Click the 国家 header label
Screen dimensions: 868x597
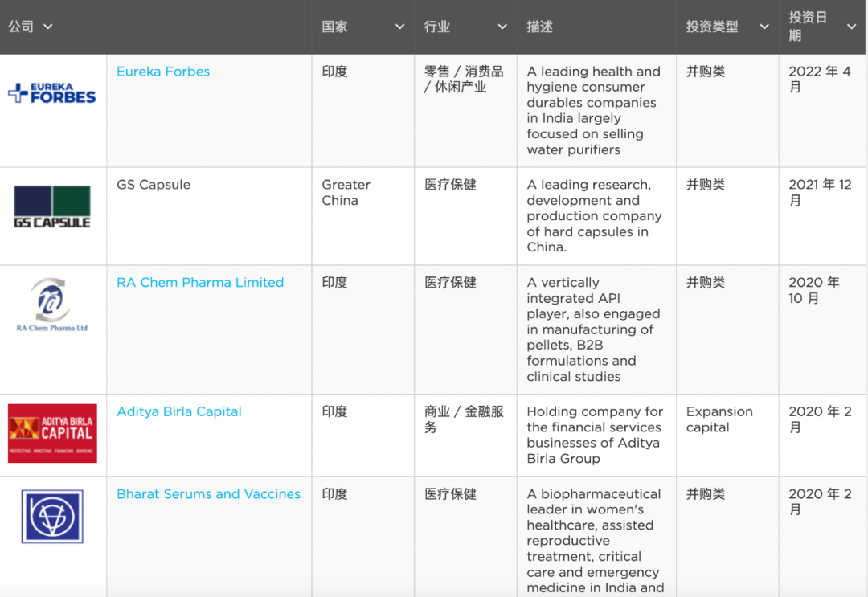[335, 27]
